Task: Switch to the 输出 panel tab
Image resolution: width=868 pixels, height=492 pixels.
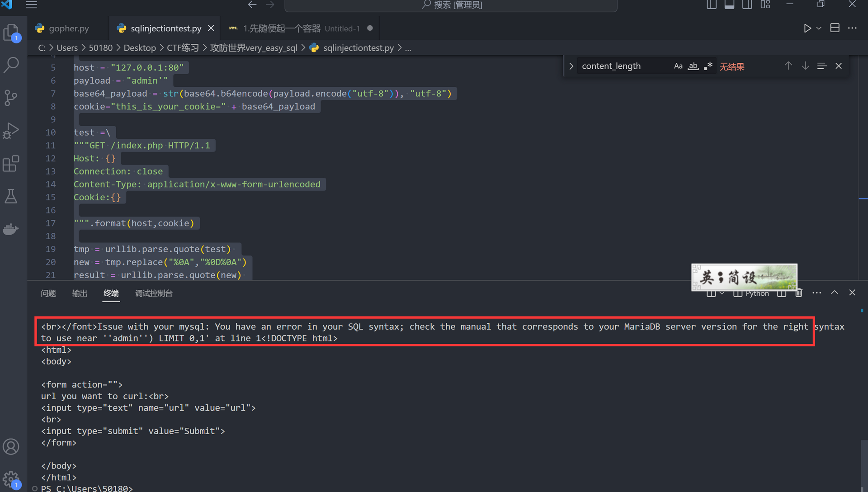Action: (80, 293)
